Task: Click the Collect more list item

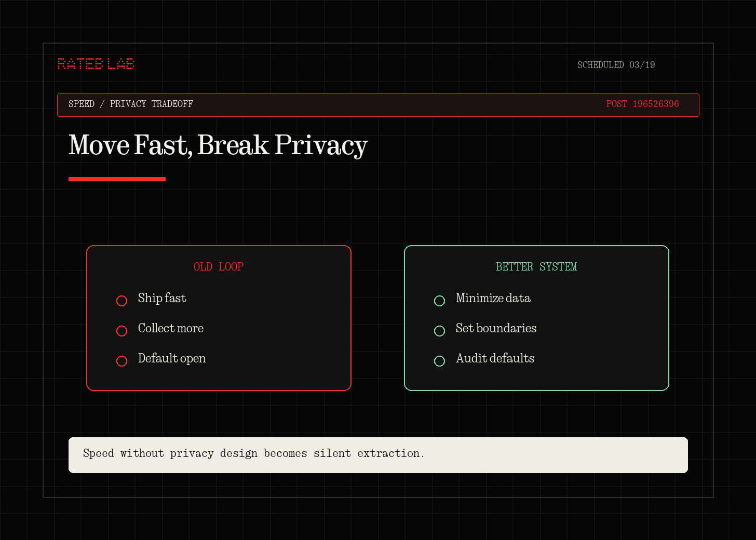Action: point(171,328)
